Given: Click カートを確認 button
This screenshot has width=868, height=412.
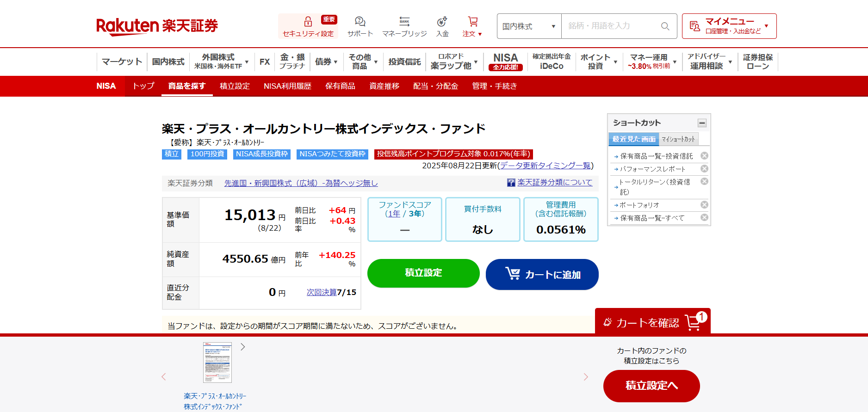Looking at the screenshot, I should 652,322.
